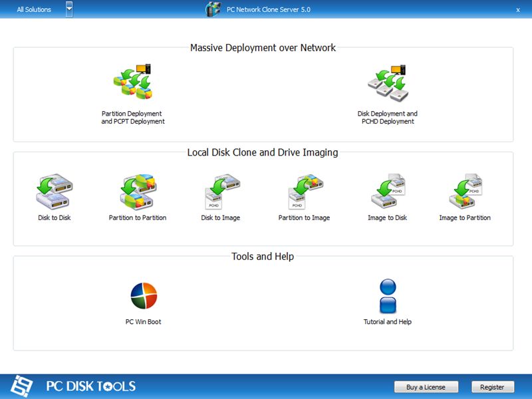Open Partition Deployment and PCPT Deployment icon
This screenshot has width=532, height=399.
coord(132,81)
